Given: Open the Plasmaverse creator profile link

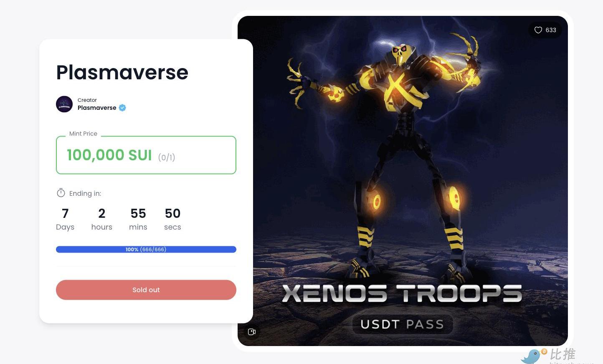Looking at the screenshot, I should pyautogui.click(x=97, y=108).
